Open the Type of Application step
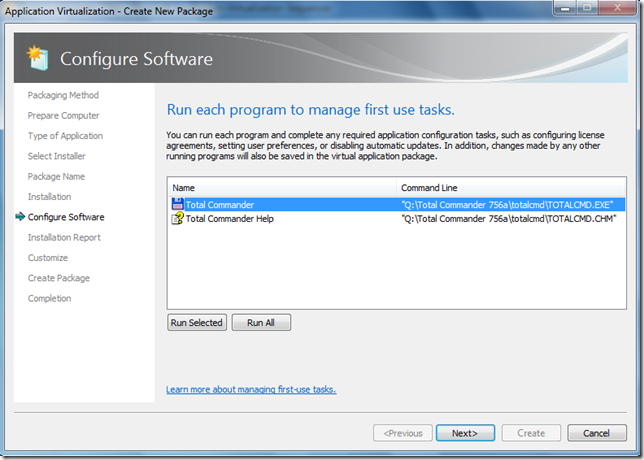This screenshot has width=644, height=460. pos(65,136)
